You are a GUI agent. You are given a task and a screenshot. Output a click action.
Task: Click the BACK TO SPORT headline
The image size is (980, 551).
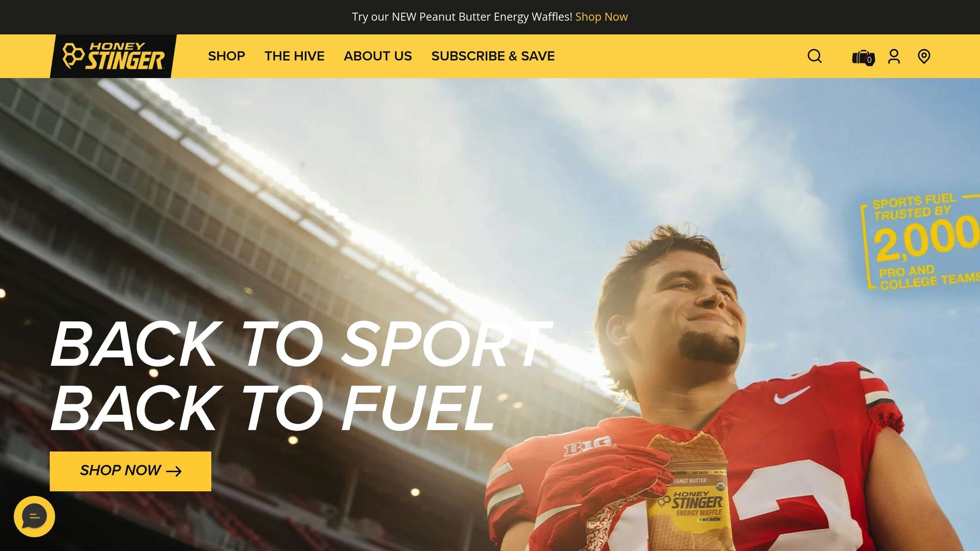coord(301,344)
